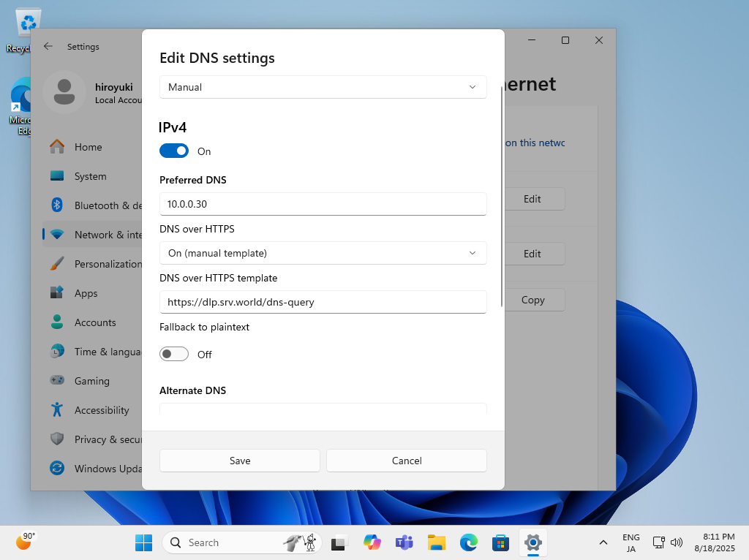Click the Personalization paintbrush icon
The height and width of the screenshot is (560, 749).
tap(57, 264)
